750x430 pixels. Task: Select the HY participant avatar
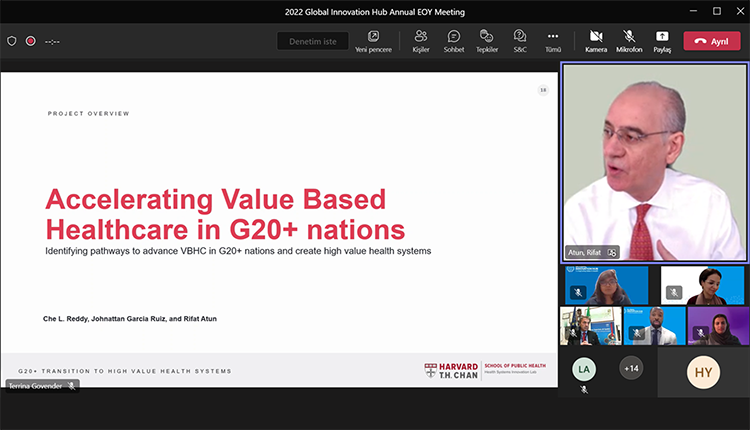coord(703,372)
